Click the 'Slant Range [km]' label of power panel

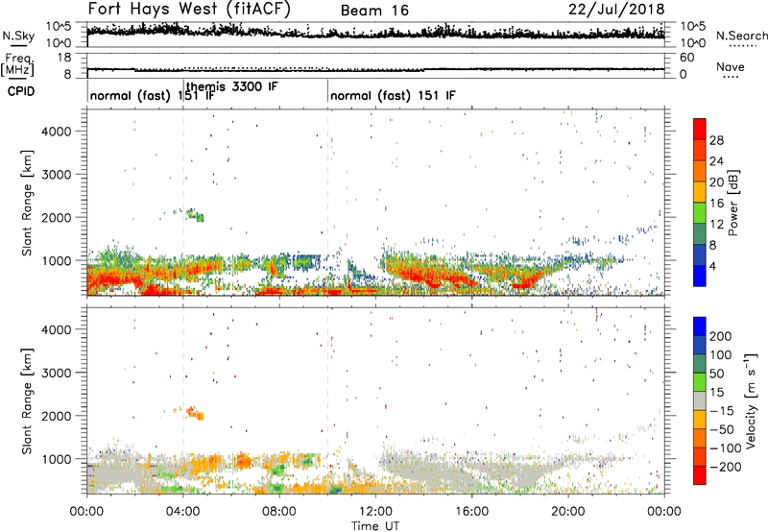pyautogui.click(x=27, y=203)
